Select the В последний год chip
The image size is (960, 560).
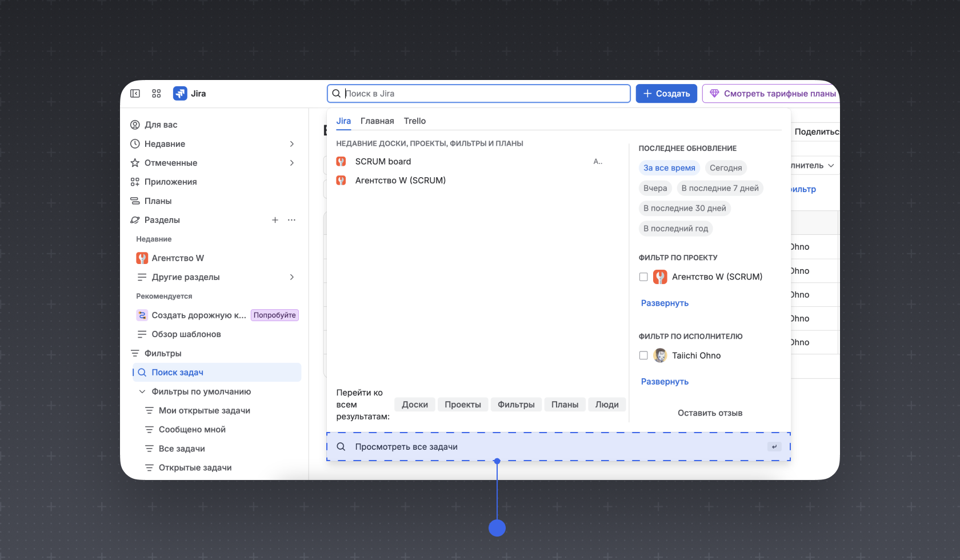(x=676, y=229)
